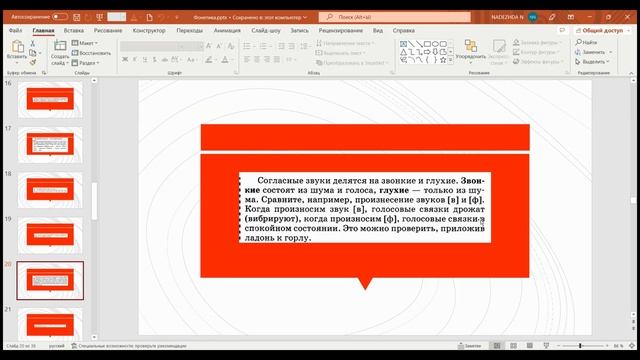Select the oval shape in gallery
Image resolution: width=640 pixels, height=360 pixels.
(435, 44)
